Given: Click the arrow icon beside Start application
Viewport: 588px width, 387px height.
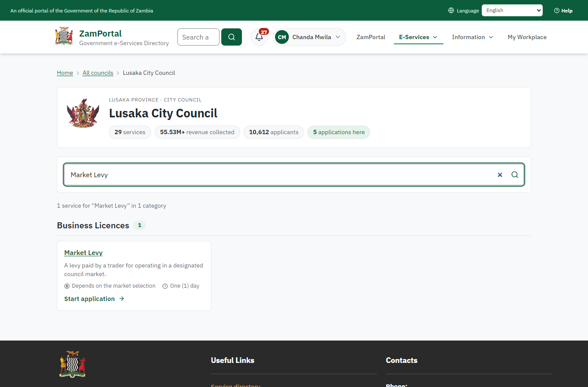Looking at the screenshot, I should pyautogui.click(x=122, y=299).
